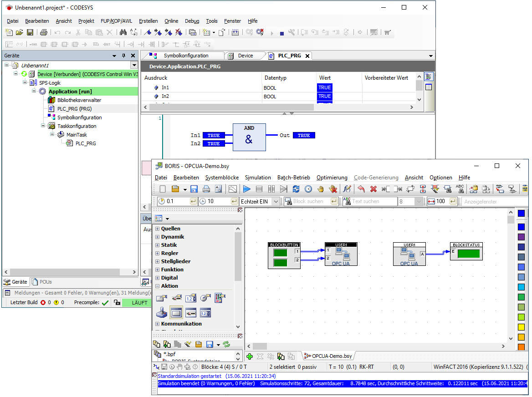Click the TRUE value of In1 in watch table

point(325,87)
